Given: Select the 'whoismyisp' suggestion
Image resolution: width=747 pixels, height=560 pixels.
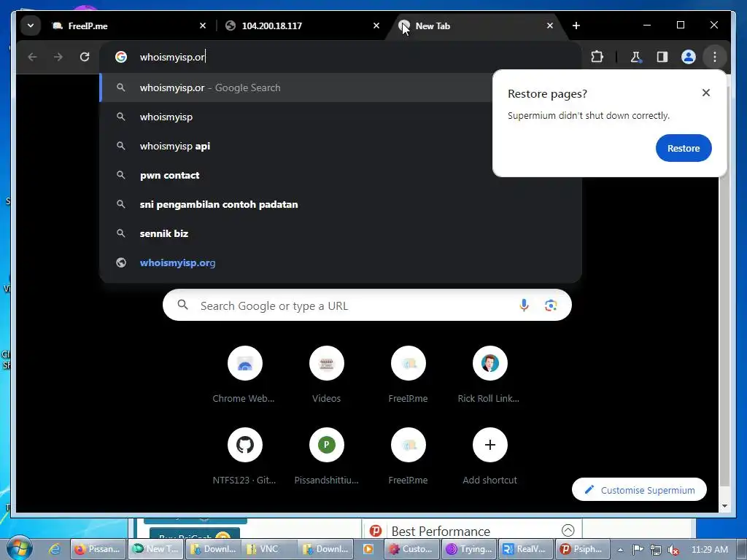Looking at the screenshot, I should click(295, 117).
